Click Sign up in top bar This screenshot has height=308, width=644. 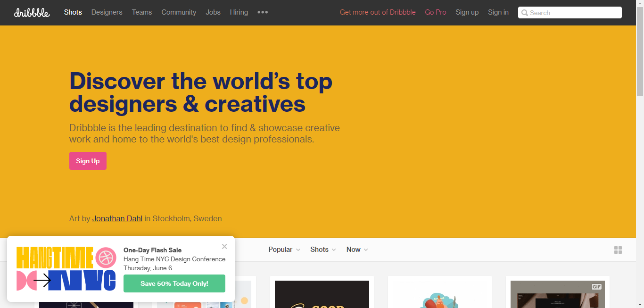[467, 12]
